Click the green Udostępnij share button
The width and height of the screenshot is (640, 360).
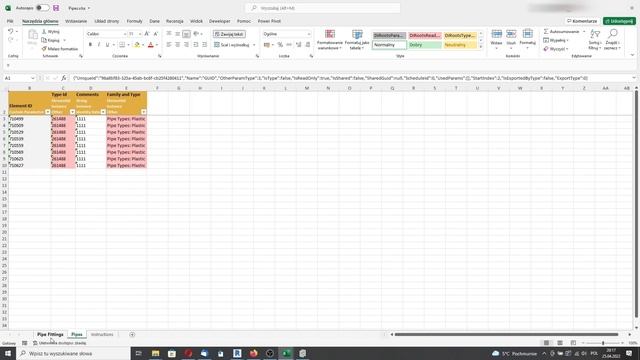tap(619, 21)
